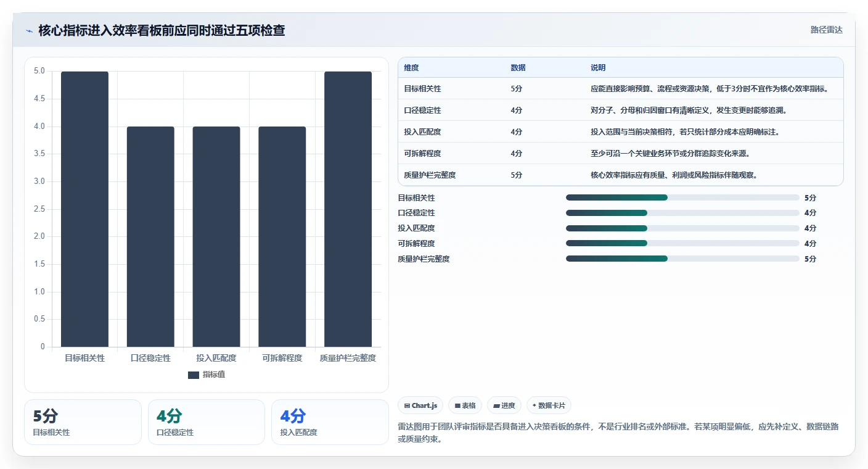Click the lightning icon beside the page title
Screen dimensions: 868x469
(x=30, y=31)
